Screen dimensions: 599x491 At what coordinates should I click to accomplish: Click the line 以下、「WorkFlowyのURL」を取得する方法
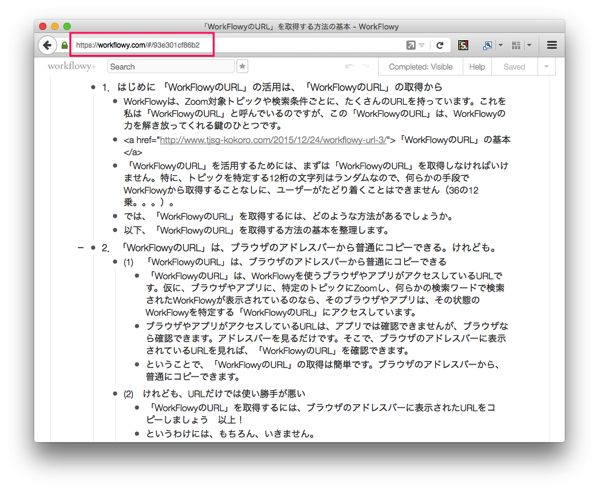(256, 230)
